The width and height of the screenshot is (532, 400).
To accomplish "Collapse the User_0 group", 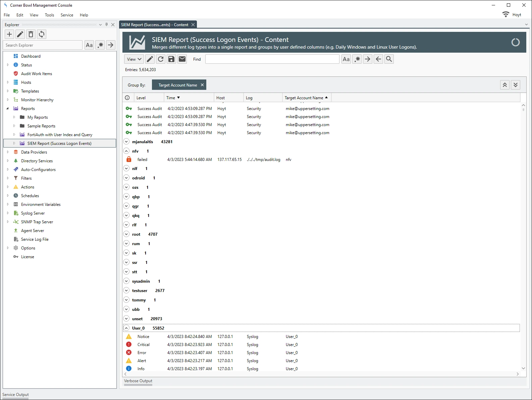I will (126, 328).
